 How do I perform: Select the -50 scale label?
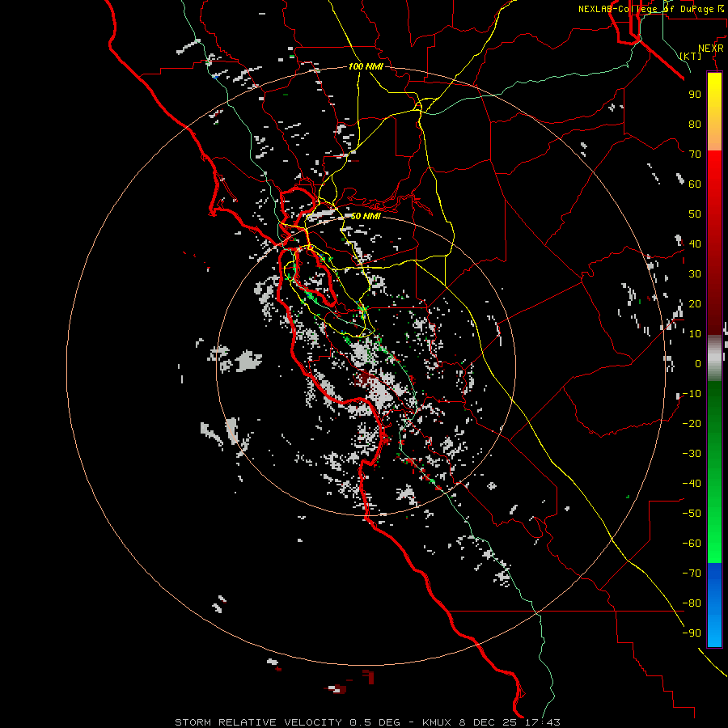pos(692,514)
